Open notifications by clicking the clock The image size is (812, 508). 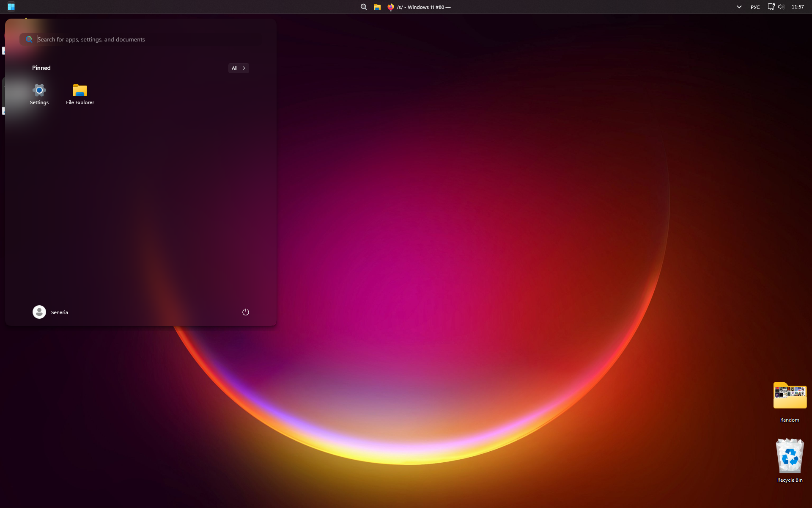(798, 7)
